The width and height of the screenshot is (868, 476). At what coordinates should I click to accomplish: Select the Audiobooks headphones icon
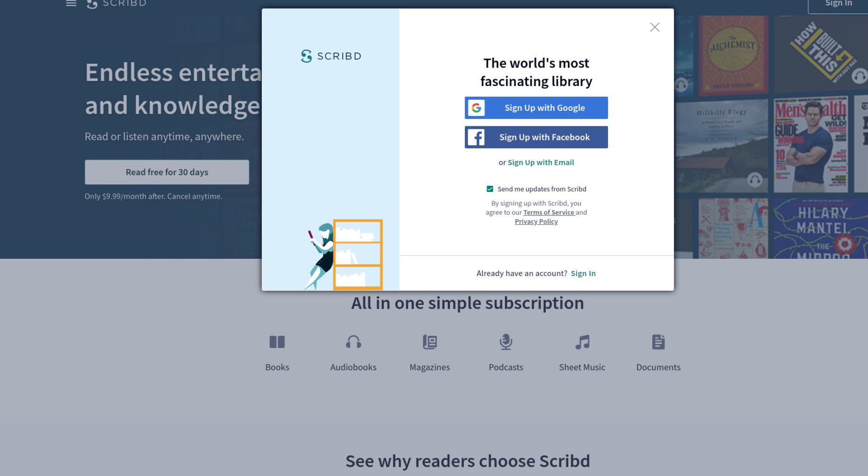coord(354,342)
